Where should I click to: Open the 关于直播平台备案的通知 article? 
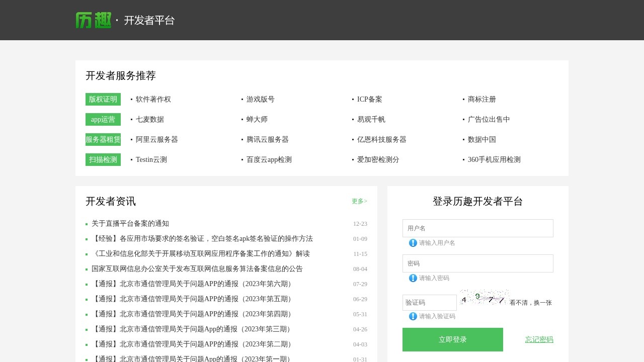pos(130,223)
